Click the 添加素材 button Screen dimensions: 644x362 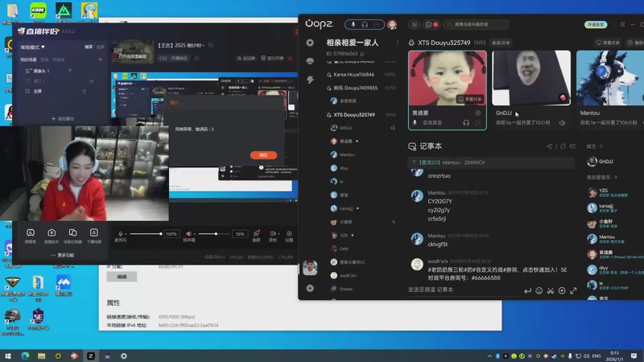pos(63,118)
